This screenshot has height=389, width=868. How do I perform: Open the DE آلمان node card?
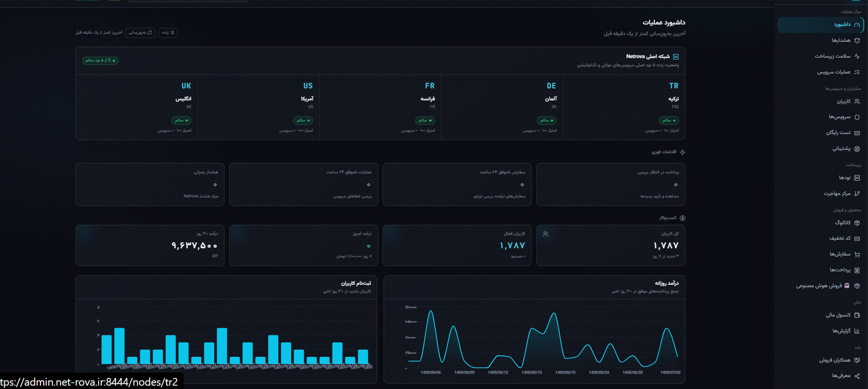pyautogui.click(x=502, y=107)
